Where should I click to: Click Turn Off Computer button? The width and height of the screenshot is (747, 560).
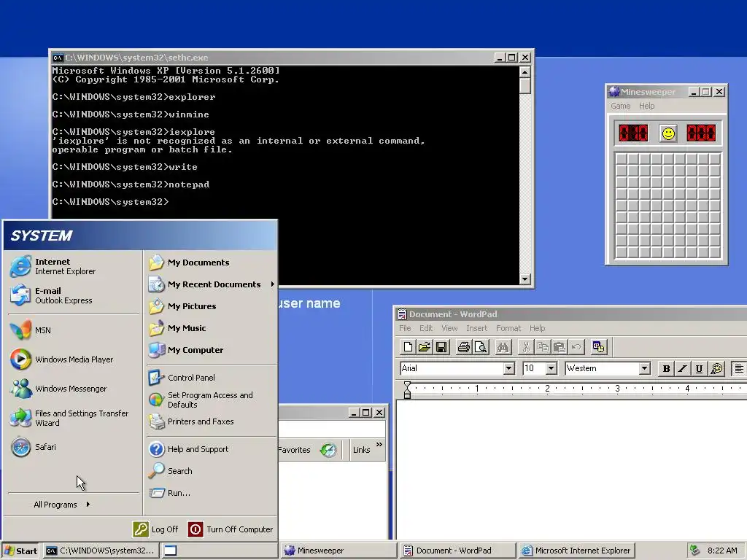coord(231,529)
